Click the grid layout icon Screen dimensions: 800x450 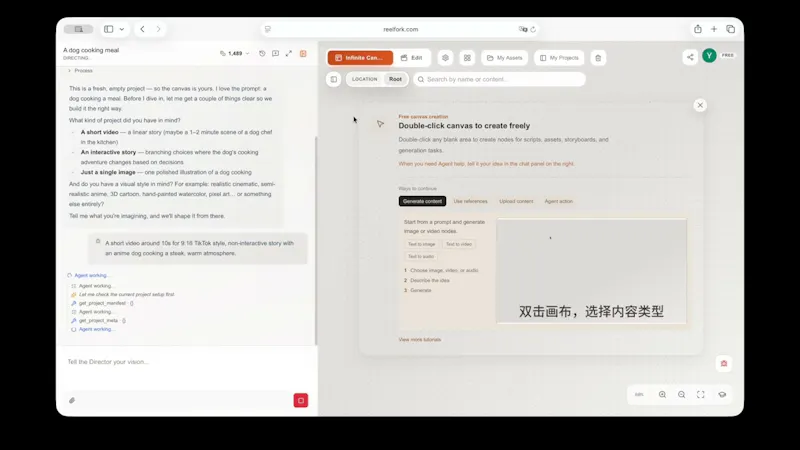[467, 58]
